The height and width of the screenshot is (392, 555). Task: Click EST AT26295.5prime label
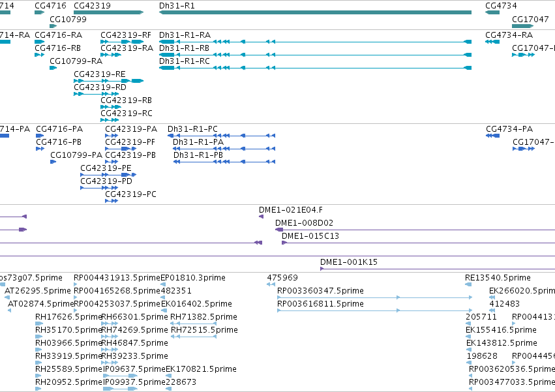pyautogui.click(x=38, y=291)
